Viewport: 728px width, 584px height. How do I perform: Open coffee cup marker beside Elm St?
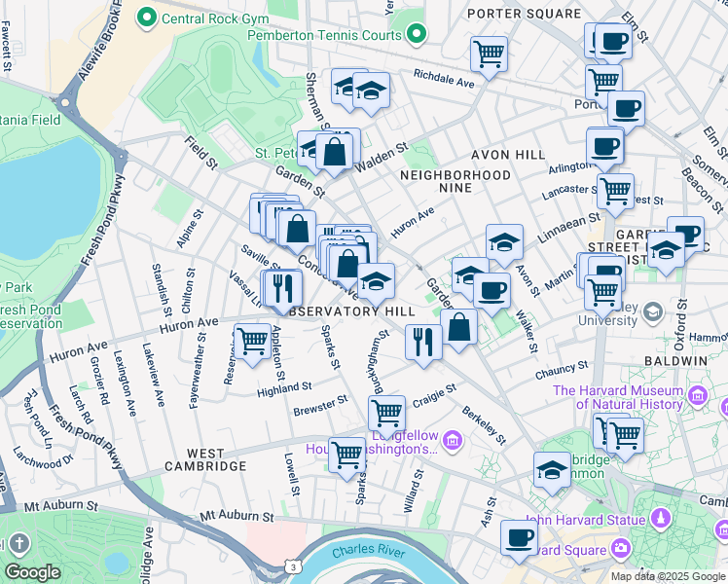pyautogui.click(x=614, y=41)
